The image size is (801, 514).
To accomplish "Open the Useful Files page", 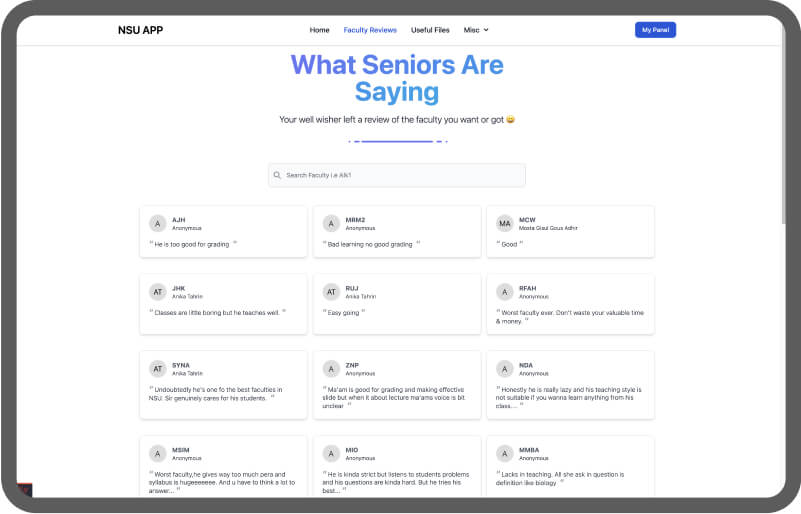I will click(x=430, y=30).
